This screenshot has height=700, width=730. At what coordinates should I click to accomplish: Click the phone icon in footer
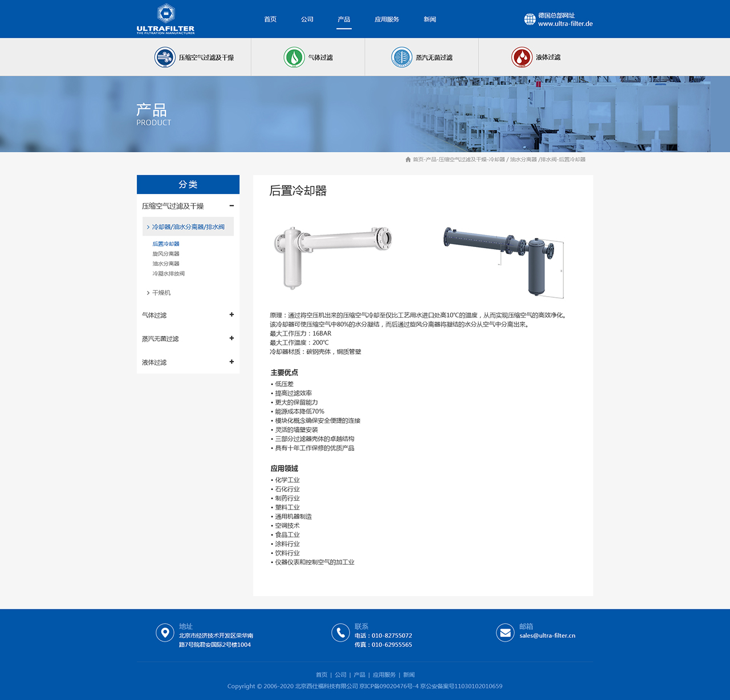click(x=340, y=633)
